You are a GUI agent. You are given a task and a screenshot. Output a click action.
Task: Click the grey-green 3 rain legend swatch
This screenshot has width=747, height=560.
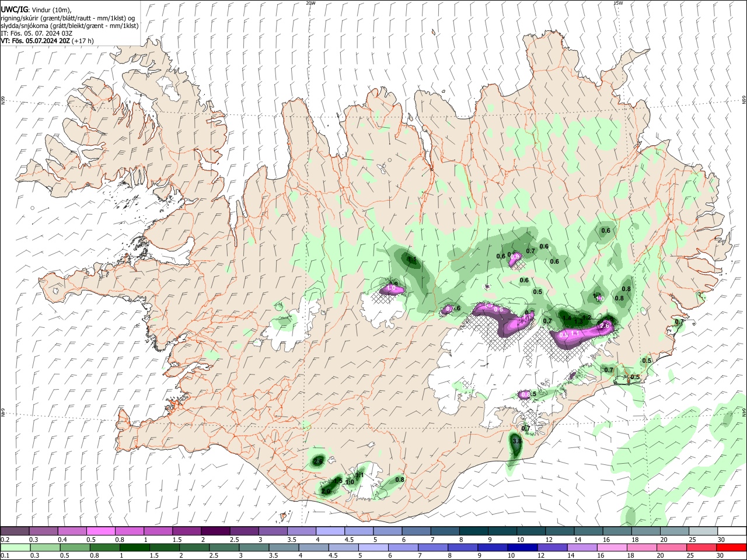254,547
